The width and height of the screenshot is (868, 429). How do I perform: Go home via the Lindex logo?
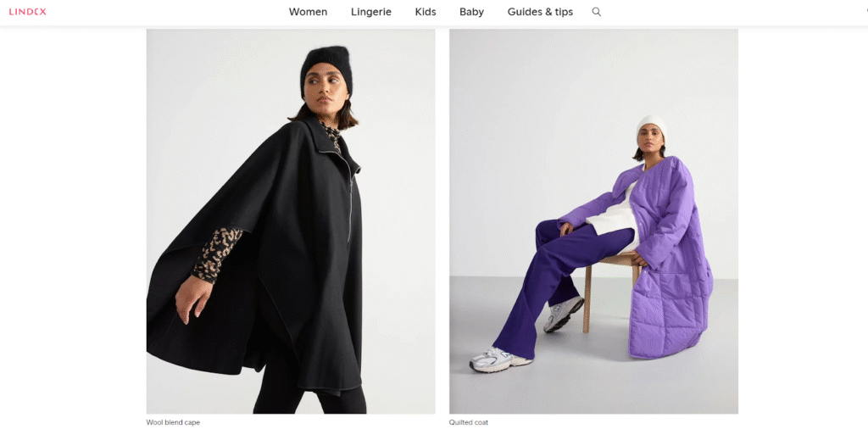tap(28, 12)
